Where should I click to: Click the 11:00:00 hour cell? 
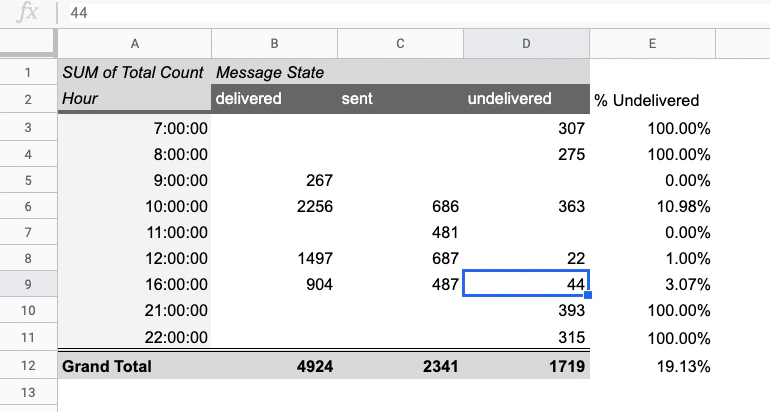point(135,232)
